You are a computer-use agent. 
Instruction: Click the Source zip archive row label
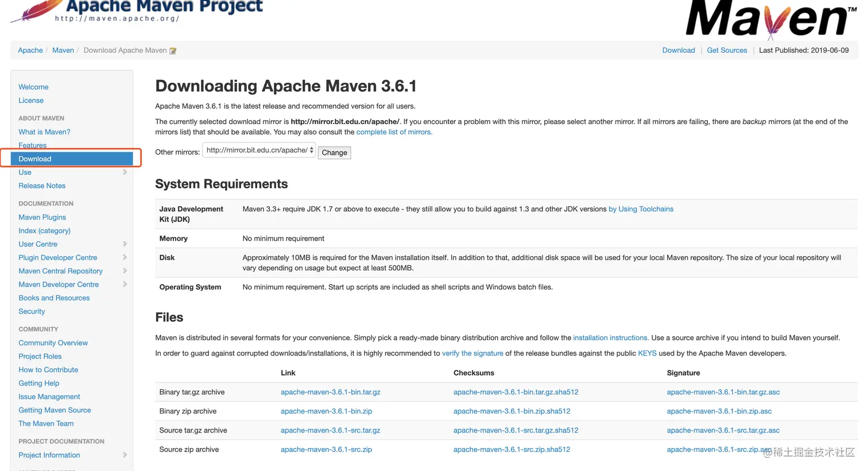click(189, 450)
